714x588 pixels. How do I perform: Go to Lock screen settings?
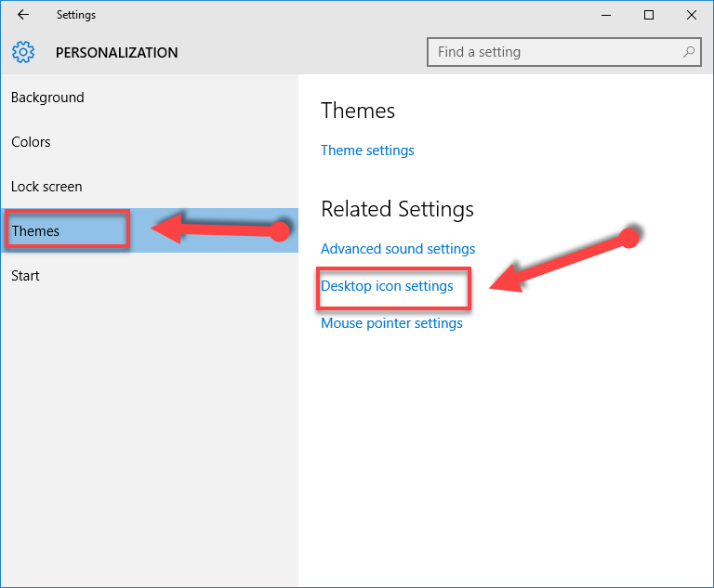click(x=46, y=187)
